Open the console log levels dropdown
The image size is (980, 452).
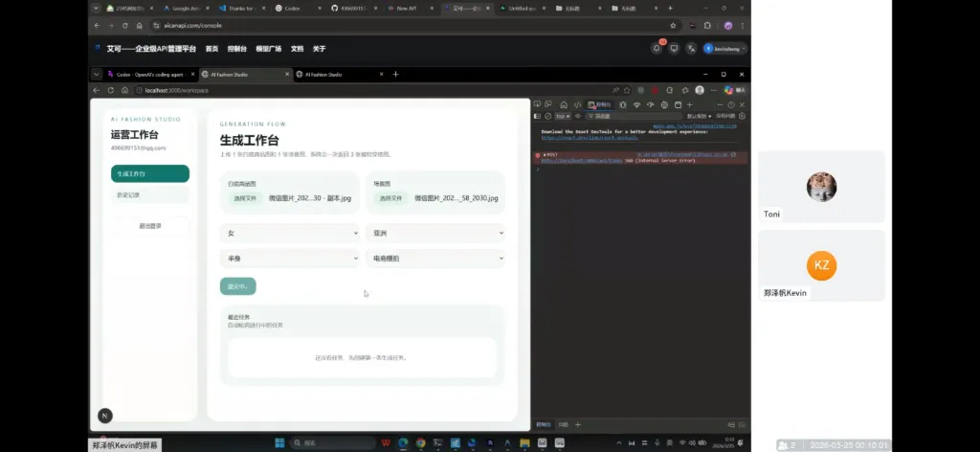(699, 116)
